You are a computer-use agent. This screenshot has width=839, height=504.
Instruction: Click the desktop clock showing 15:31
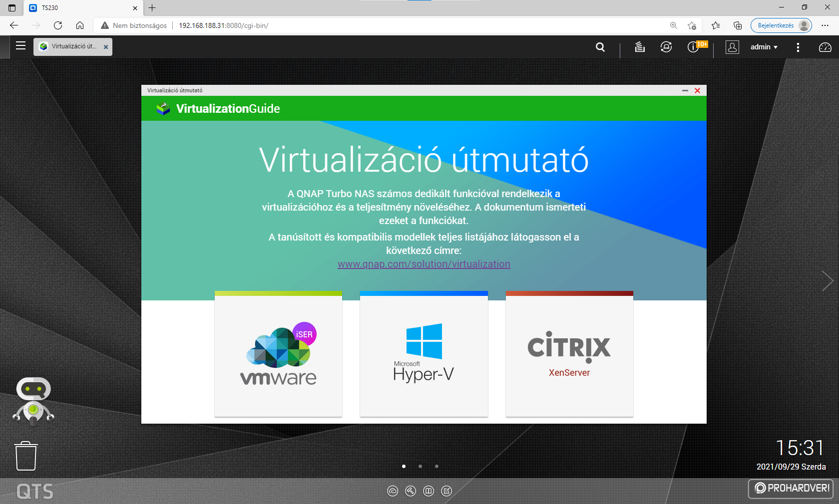click(x=800, y=448)
